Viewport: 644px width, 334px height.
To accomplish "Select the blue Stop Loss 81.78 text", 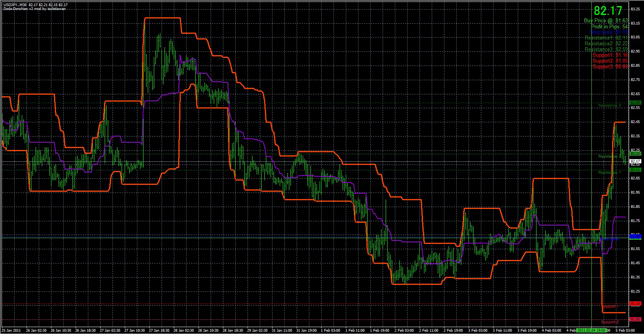I will 609,32.
